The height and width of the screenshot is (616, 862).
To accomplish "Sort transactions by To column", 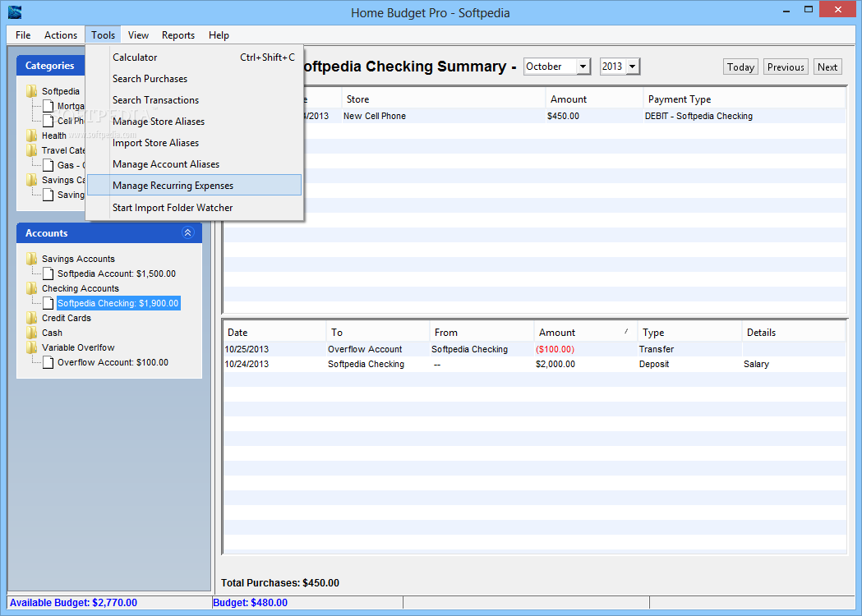I will click(378, 333).
